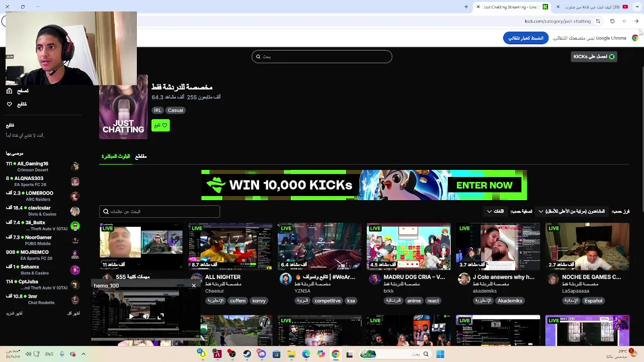Expand the hemo_100 mini player fullscreen
The image size is (644, 362).
(160, 317)
